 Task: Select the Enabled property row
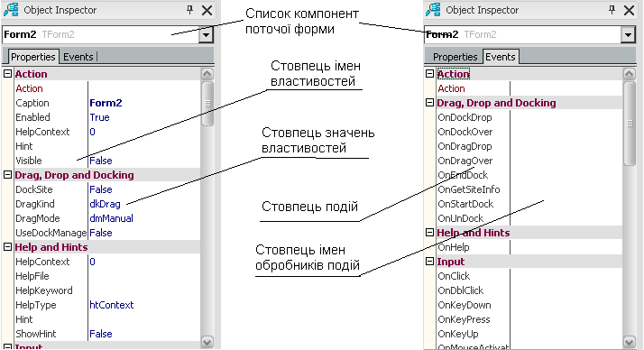pos(106,117)
